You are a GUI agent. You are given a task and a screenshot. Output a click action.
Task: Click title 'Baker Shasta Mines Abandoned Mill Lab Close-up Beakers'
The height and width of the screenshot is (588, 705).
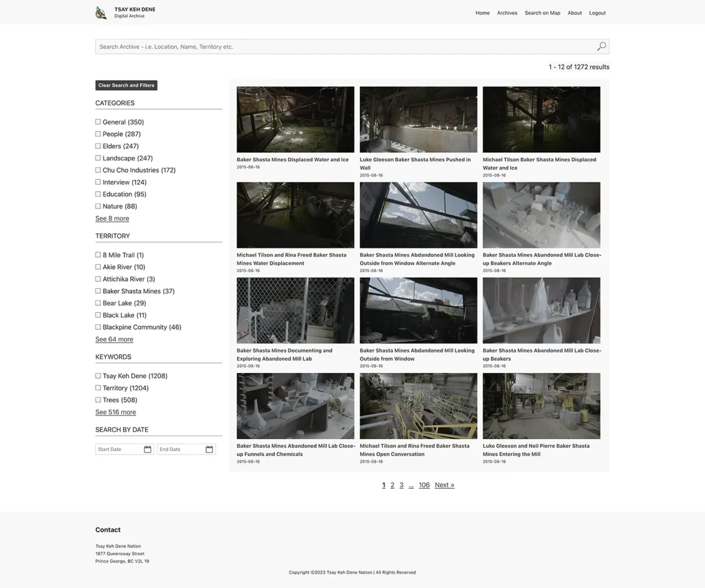[x=542, y=355]
